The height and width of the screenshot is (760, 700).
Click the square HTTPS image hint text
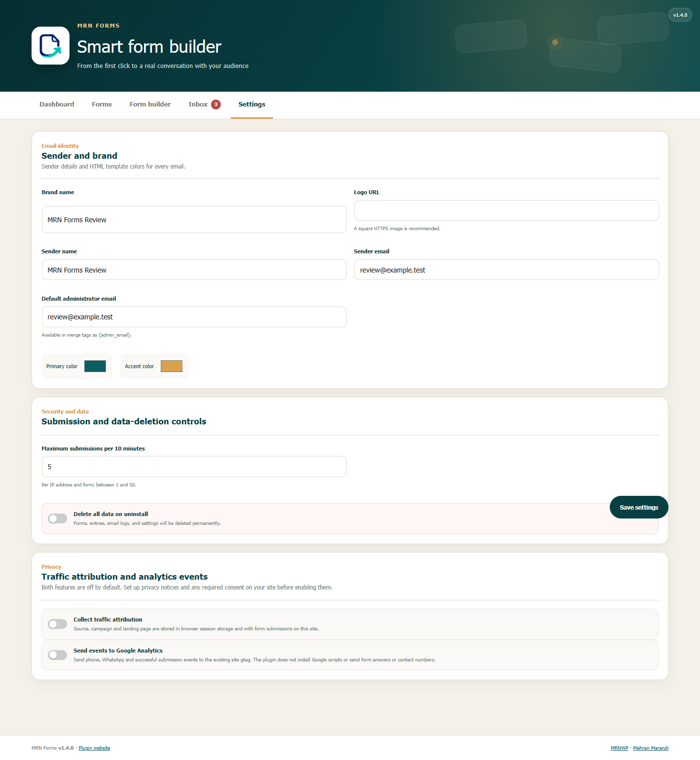point(397,229)
